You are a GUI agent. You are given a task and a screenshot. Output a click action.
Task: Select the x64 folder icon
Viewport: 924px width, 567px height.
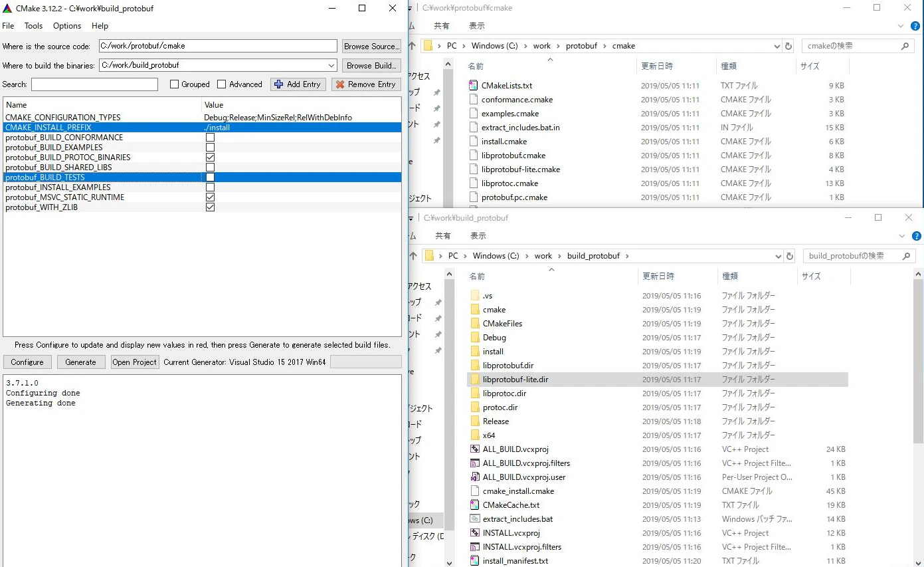pyautogui.click(x=474, y=435)
